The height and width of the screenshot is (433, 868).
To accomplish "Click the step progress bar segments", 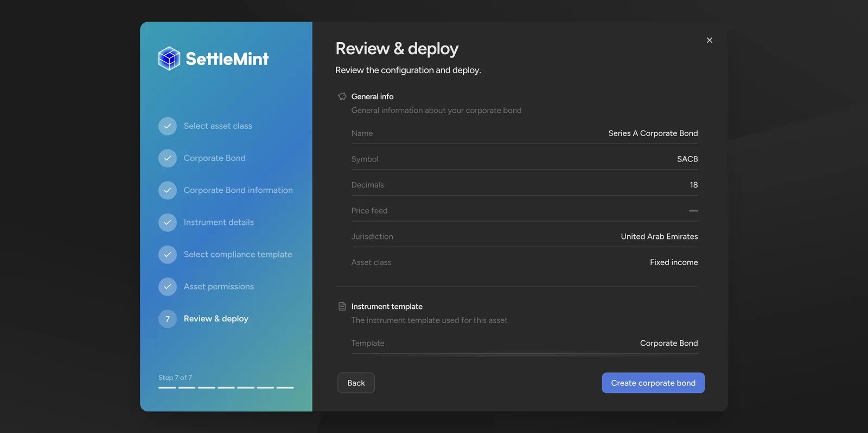I will pyautogui.click(x=226, y=387).
